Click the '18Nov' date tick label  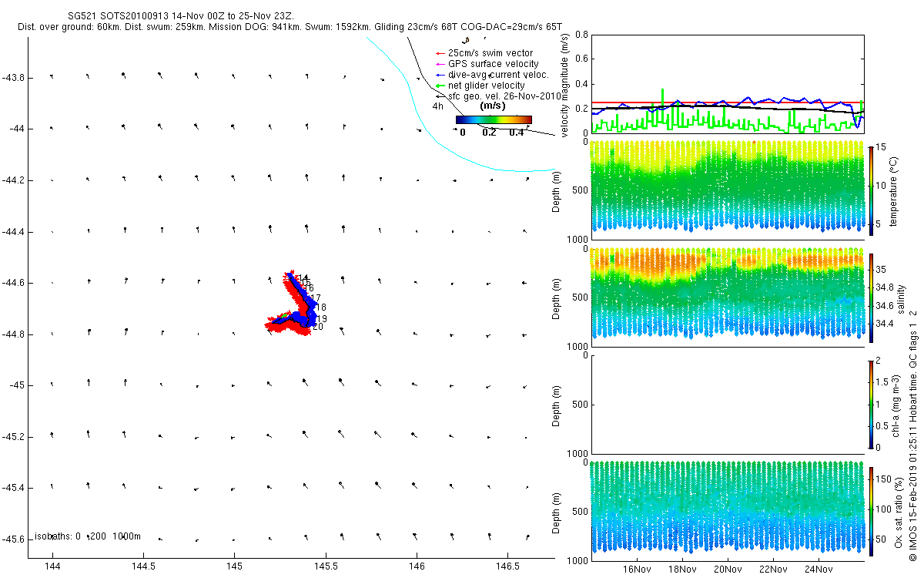pos(682,570)
